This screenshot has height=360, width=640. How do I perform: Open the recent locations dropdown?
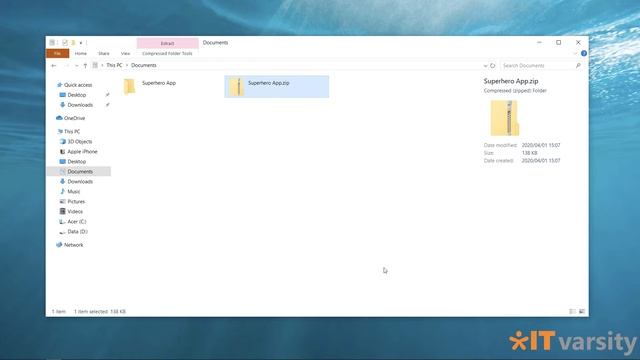[76, 65]
